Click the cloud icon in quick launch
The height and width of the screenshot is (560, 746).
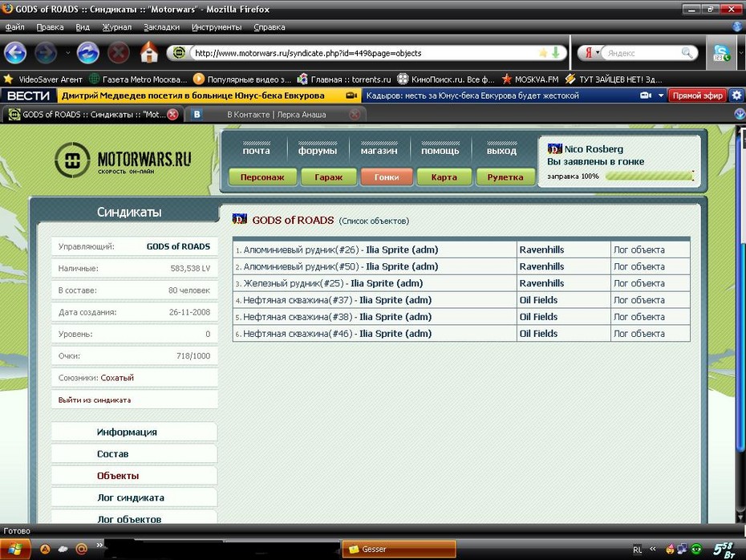coord(63,550)
